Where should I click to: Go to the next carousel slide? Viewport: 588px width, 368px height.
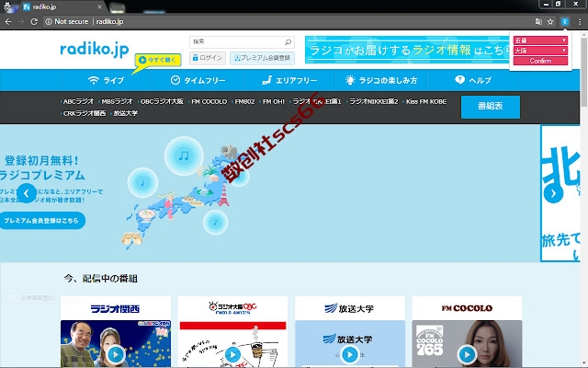[553, 193]
